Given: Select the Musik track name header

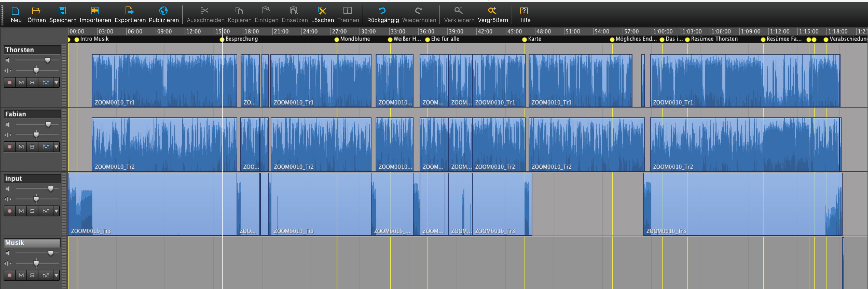Looking at the screenshot, I should (x=32, y=243).
